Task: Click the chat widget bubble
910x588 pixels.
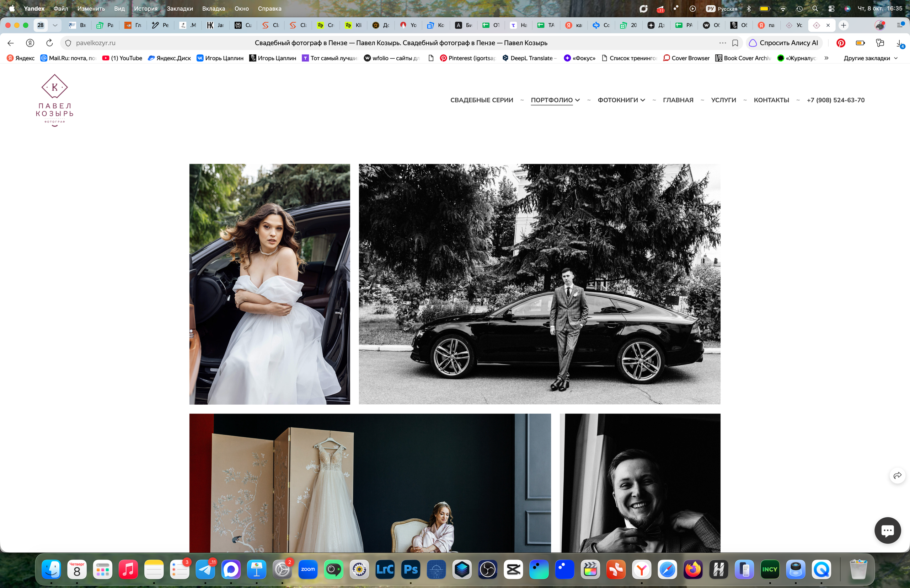Action: coord(888,530)
